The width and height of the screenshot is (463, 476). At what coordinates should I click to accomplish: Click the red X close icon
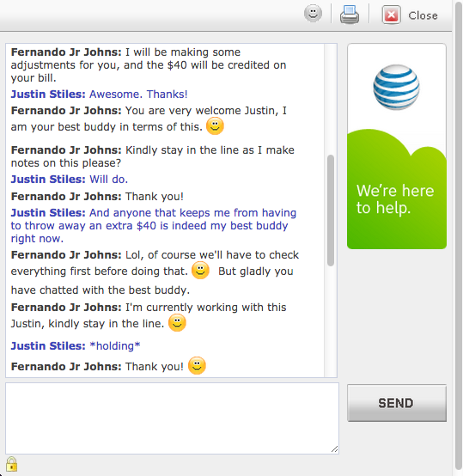(x=391, y=15)
